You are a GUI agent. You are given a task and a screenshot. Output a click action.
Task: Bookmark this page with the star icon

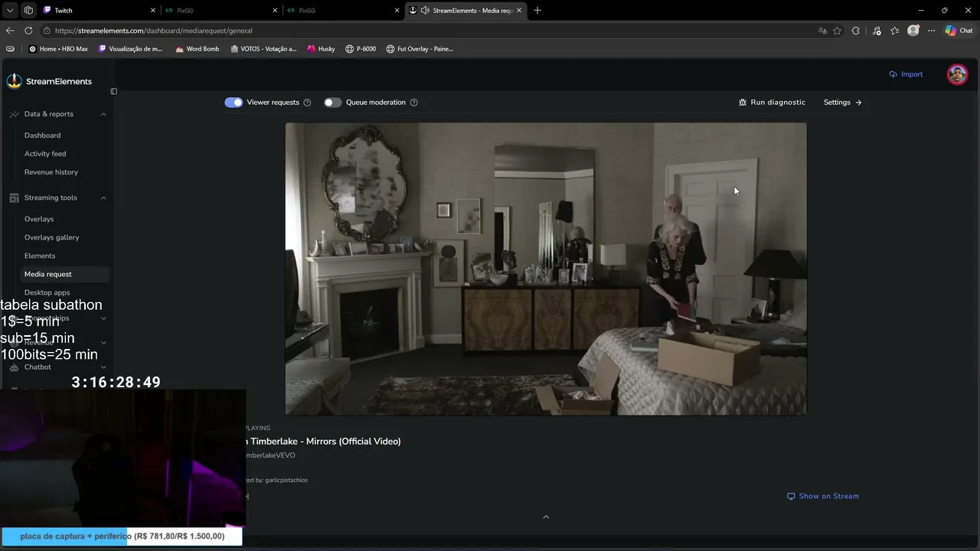point(837,31)
